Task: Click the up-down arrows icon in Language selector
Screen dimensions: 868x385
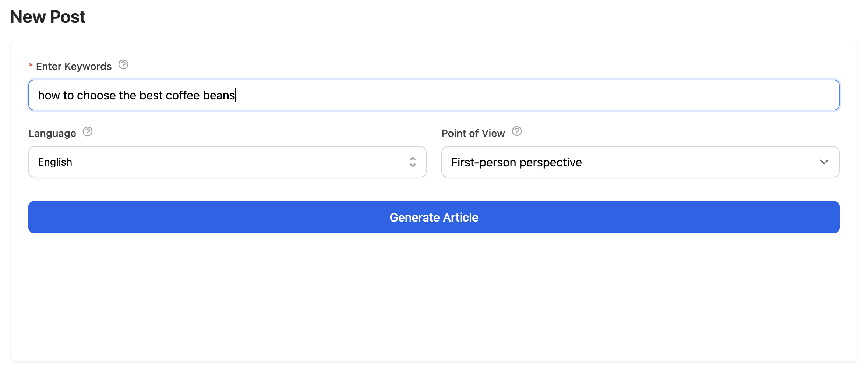Action: pos(413,162)
